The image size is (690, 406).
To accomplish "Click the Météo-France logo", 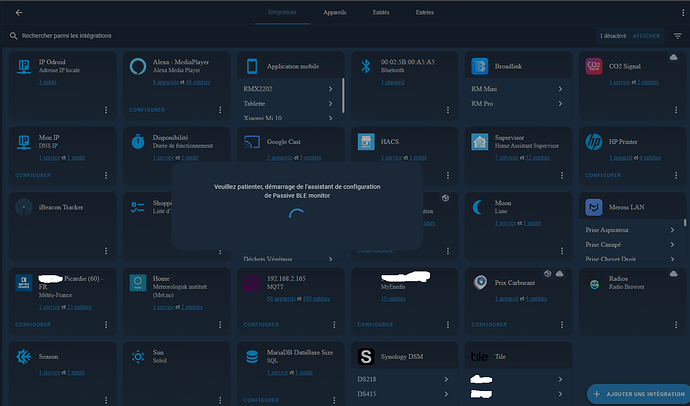I will click(24, 283).
